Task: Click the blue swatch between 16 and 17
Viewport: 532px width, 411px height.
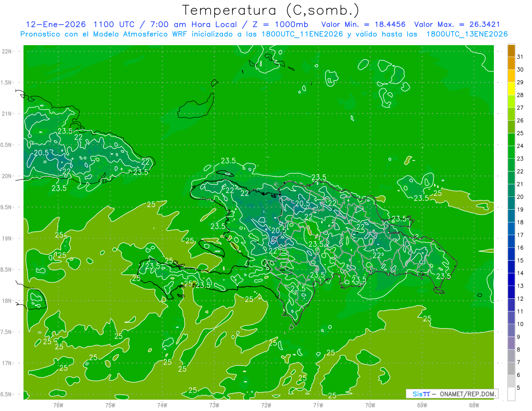Action: [511, 241]
